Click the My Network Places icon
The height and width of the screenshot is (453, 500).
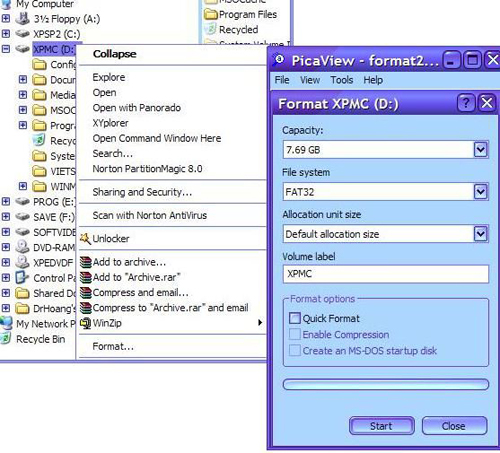[x=7, y=323]
